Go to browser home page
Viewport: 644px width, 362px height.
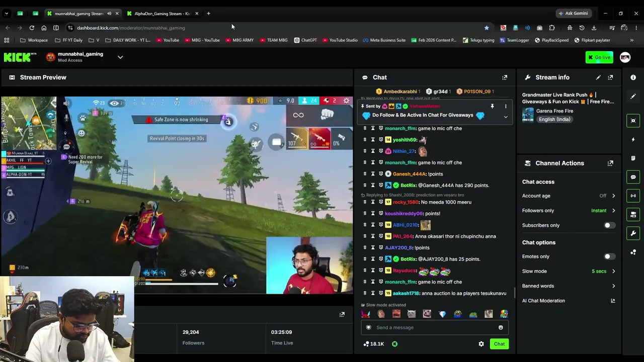(44, 28)
